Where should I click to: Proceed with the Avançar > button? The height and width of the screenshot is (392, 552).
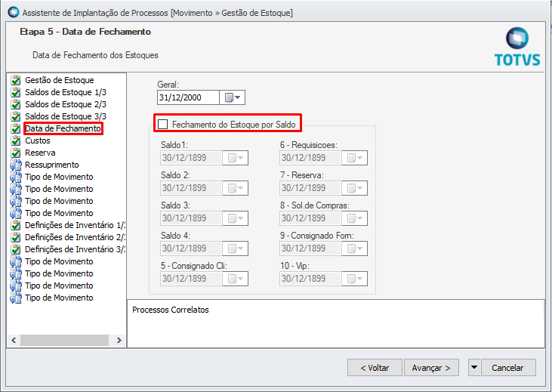(431, 368)
